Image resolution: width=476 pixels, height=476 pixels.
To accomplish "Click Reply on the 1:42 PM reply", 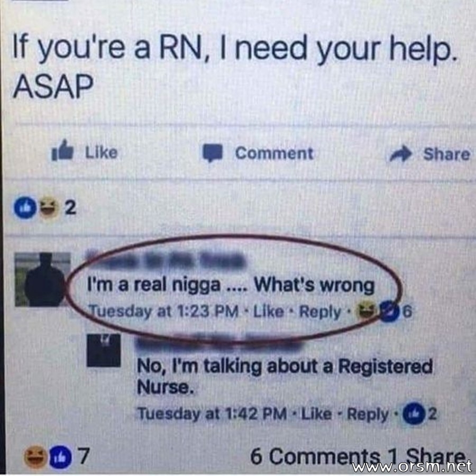I will tap(368, 414).
